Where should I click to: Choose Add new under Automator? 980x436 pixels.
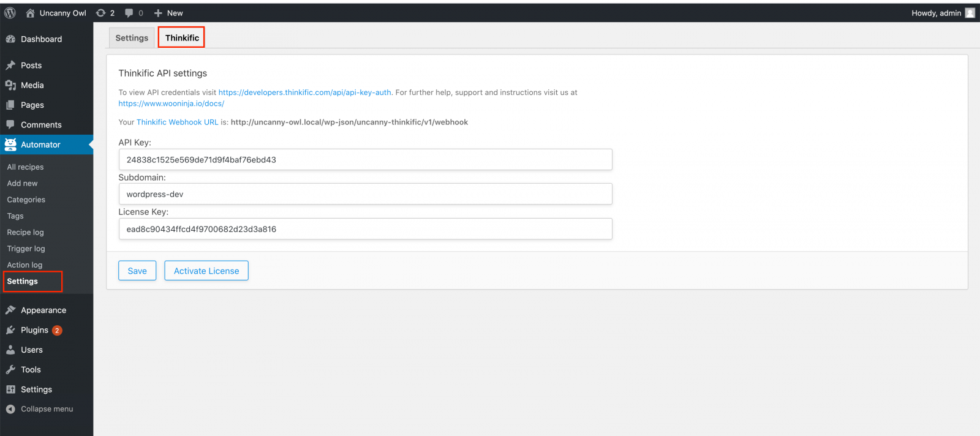point(22,183)
